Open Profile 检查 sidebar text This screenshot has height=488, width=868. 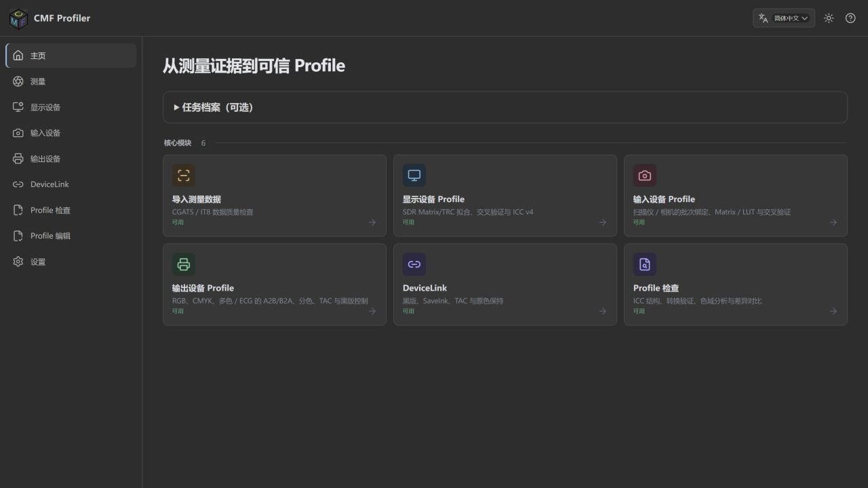(x=50, y=210)
